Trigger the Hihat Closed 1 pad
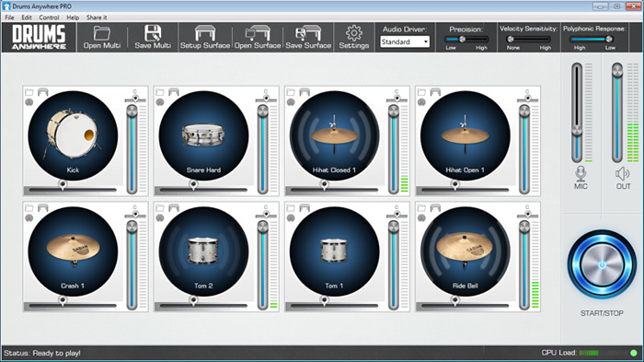 pyautogui.click(x=334, y=135)
